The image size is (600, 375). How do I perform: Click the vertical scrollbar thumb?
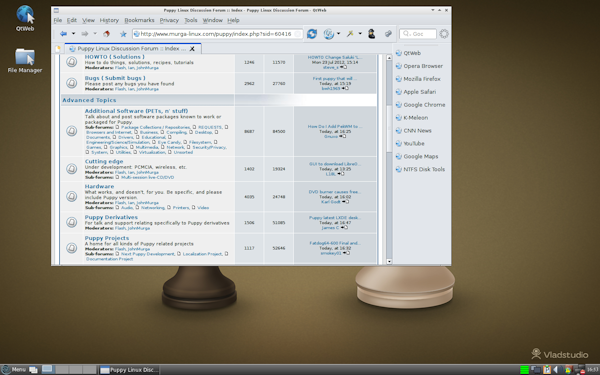pyautogui.click(x=389, y=128)
